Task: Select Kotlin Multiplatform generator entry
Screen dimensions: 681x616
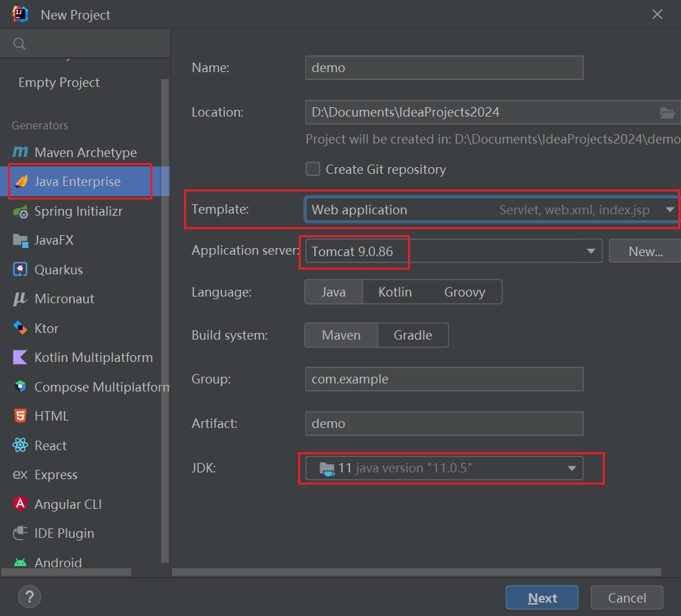Action: [x=85, y=357]
